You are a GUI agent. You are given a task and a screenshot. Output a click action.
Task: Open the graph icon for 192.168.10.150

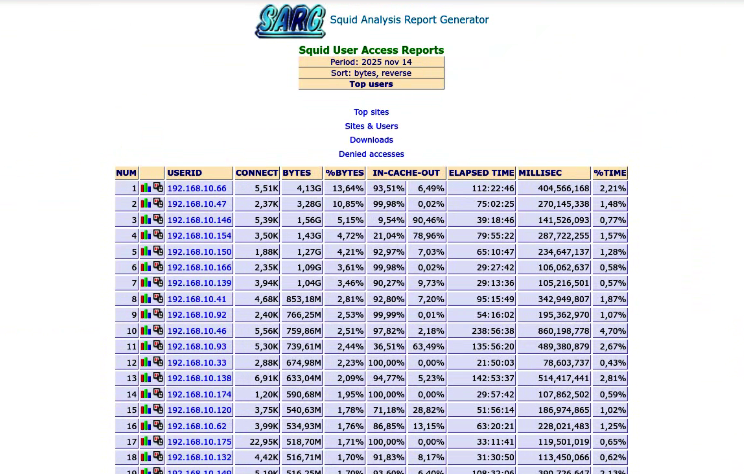point(146,251)
